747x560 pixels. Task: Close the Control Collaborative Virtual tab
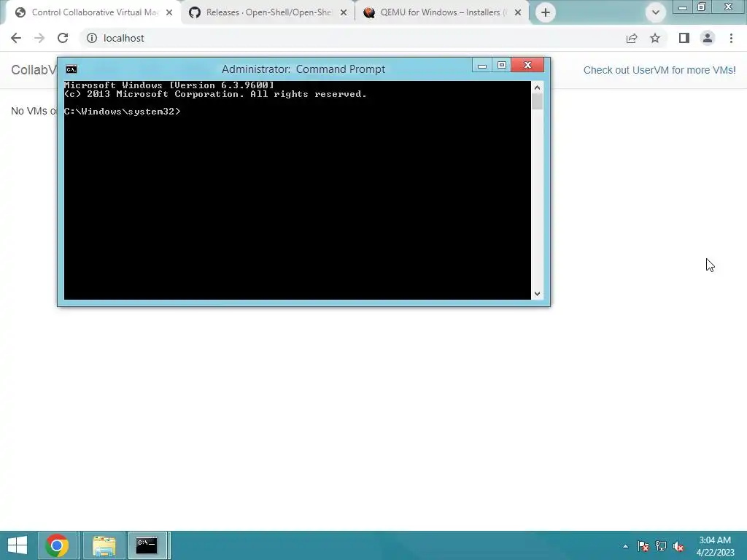(169, 12)
